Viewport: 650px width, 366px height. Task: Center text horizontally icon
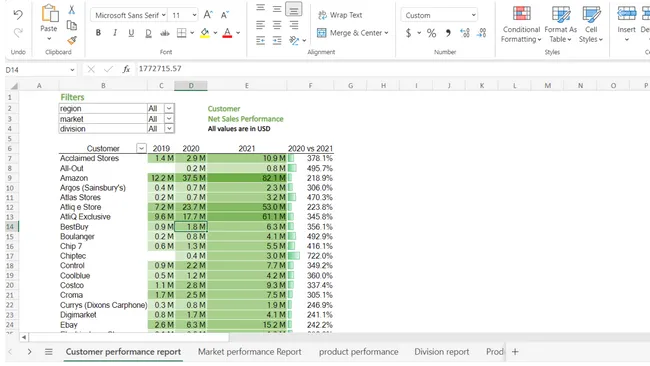click(x=277, y=25)
